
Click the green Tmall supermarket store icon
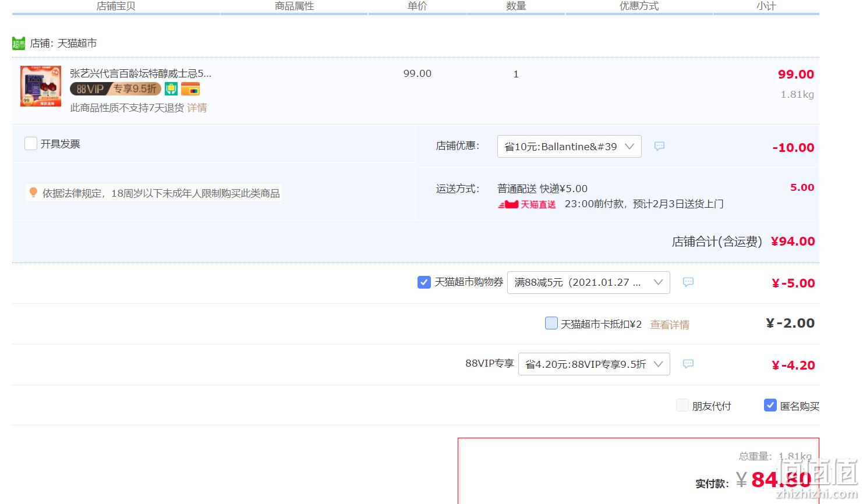[x=19, y=44]
